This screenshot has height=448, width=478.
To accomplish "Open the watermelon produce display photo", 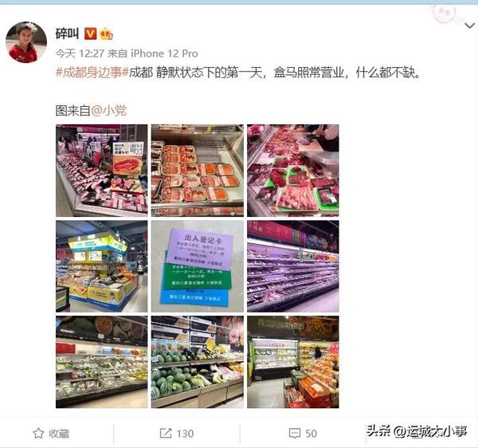I will [198, 362].
